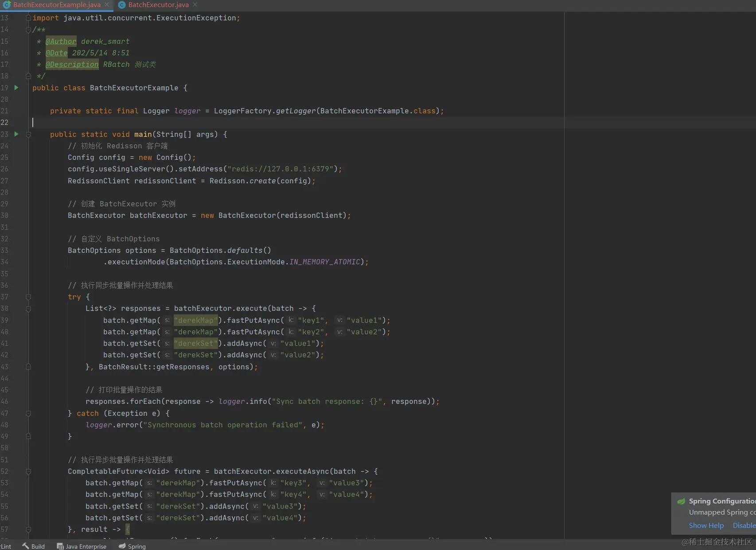The image size is (756, 550).
Task: Click the @Description Javadoc tag
Action: coord(72,64)
